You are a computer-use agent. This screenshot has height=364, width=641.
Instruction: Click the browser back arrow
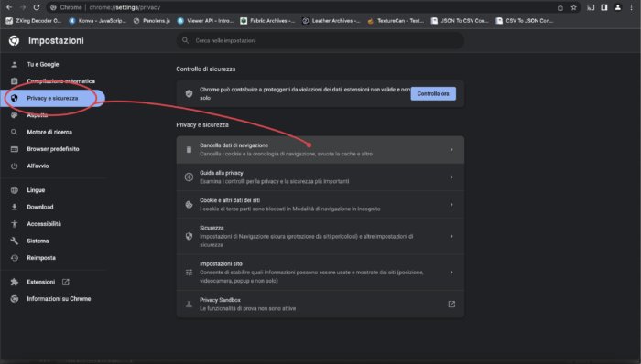click(9, 7)
